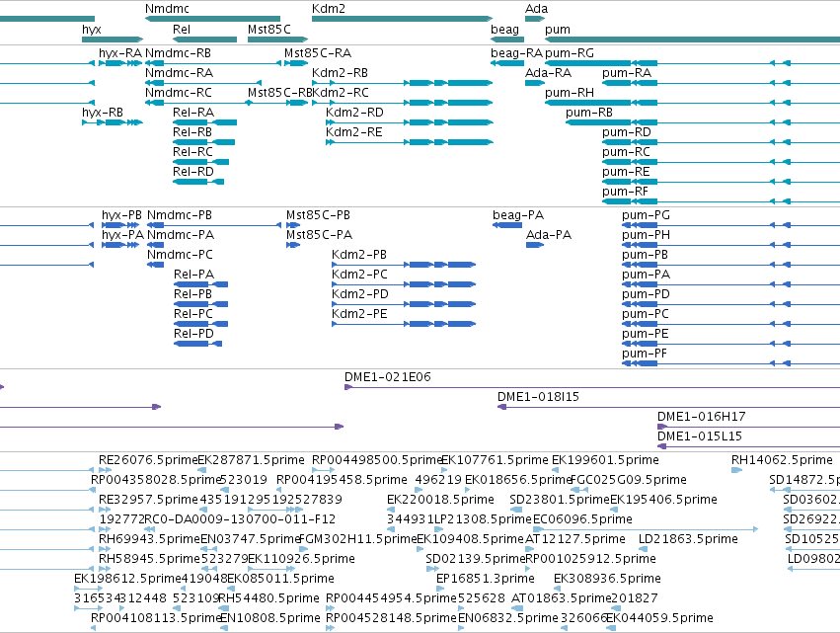Select EST EK220018.5prime
840x633 pixels.
pyautogui.click(x=440, y=500)
